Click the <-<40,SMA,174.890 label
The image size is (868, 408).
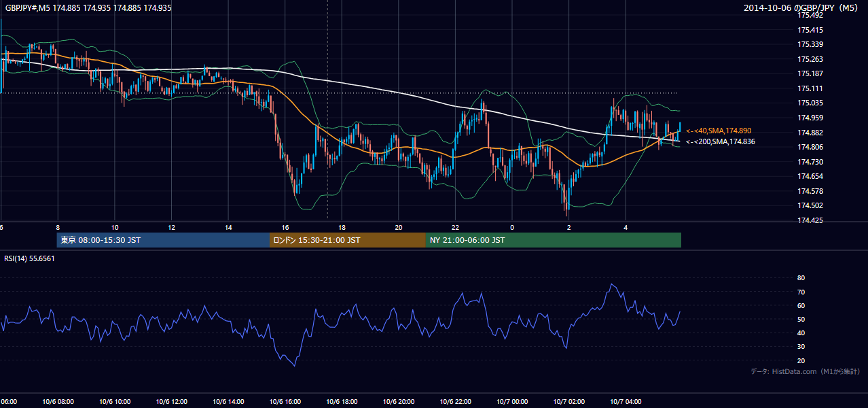pos(719,131)
